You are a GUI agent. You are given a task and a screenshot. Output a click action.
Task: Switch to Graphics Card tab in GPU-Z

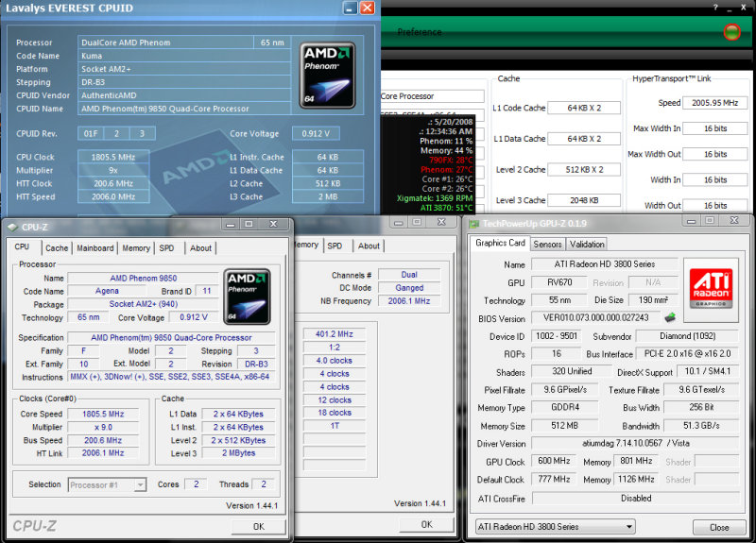pyautogui.click(x=500, y=243)
